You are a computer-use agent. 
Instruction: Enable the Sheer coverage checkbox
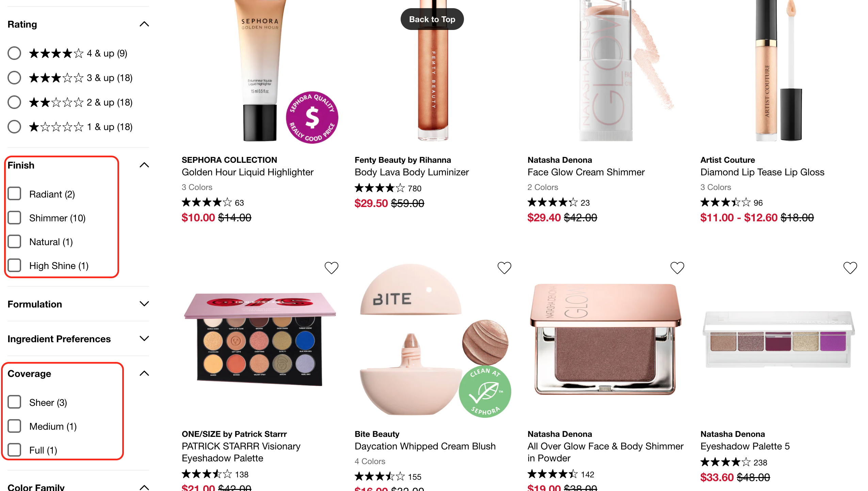[x=14, y=402]
